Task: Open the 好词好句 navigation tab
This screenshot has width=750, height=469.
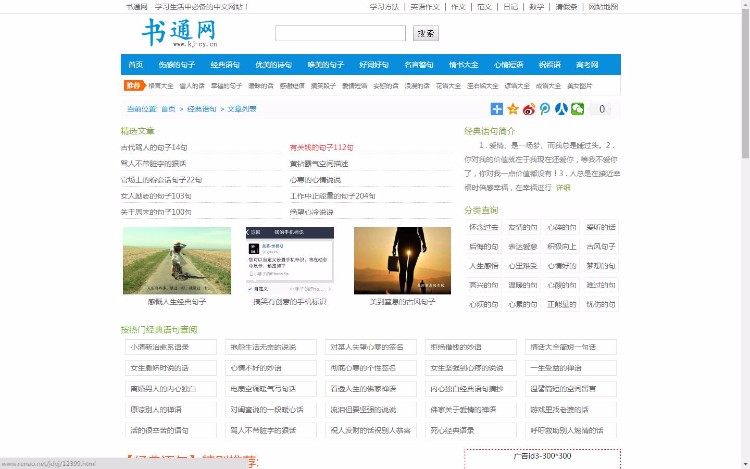Action: (x=374, y=65)
